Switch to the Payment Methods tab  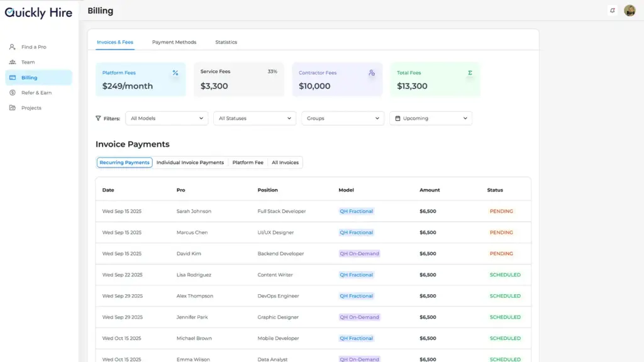point(174,42)
